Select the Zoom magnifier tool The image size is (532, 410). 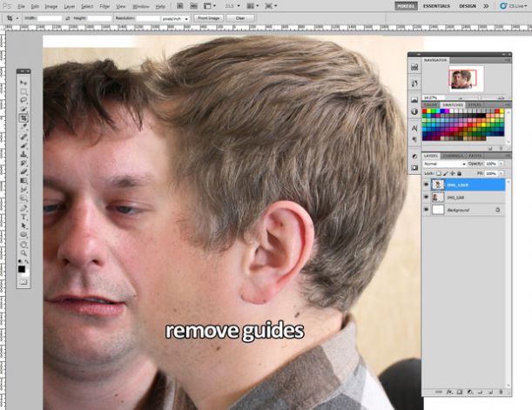click(24, 253)
